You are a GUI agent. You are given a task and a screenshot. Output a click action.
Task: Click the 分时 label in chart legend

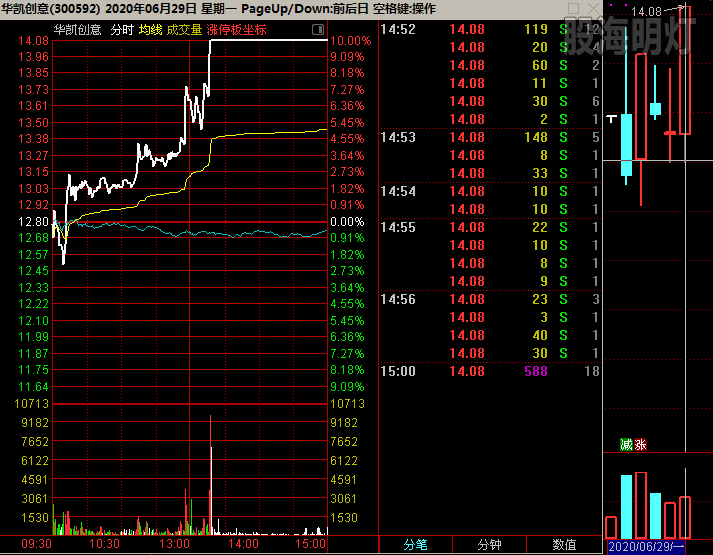point(122,30)
